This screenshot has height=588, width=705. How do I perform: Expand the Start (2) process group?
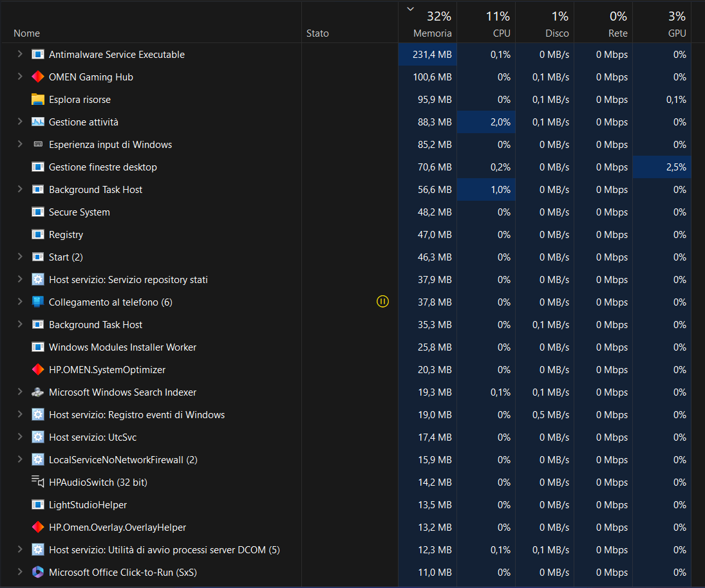coord(20,257)
